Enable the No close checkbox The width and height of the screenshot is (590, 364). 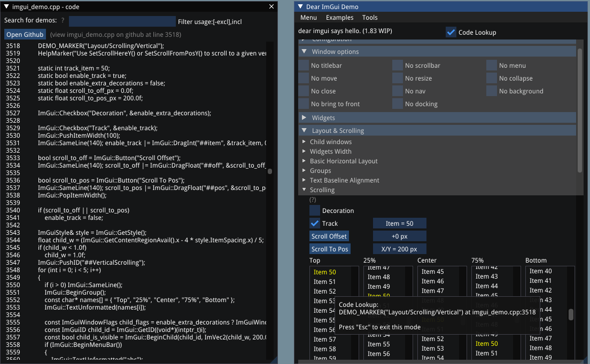click(x=304, y=91)
